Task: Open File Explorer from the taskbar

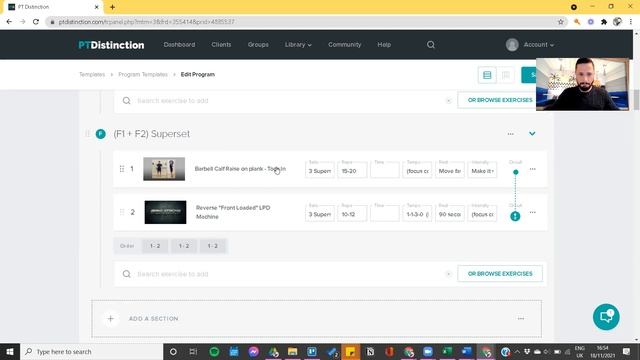Action: (x=293, y=351)
